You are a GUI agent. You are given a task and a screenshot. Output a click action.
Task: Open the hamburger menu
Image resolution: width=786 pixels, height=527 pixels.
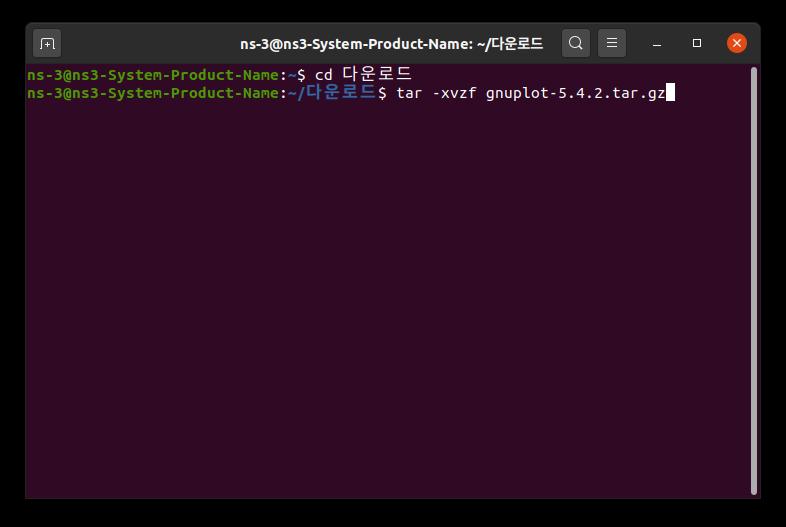pyautogui.click(x=612, y=43)
